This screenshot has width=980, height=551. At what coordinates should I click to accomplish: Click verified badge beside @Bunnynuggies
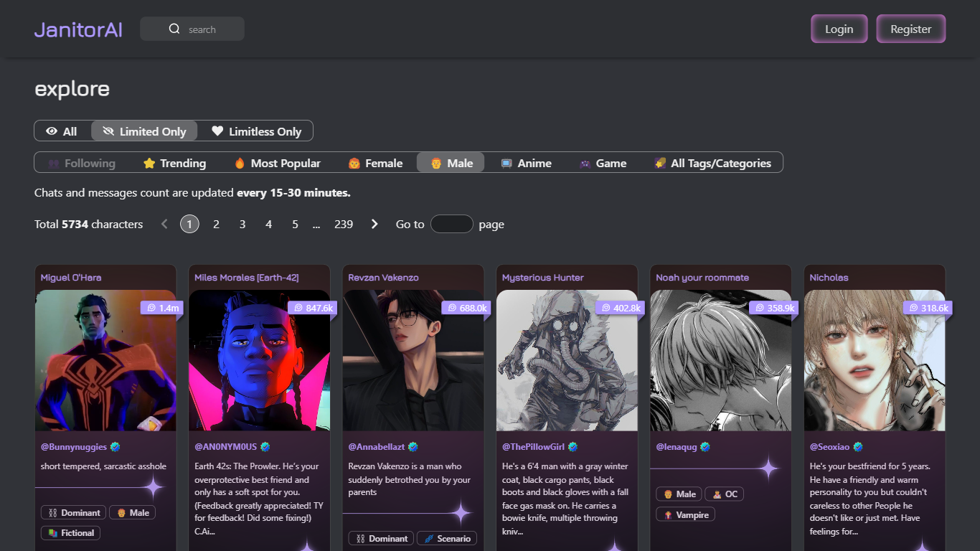click(x=116, y=447)
